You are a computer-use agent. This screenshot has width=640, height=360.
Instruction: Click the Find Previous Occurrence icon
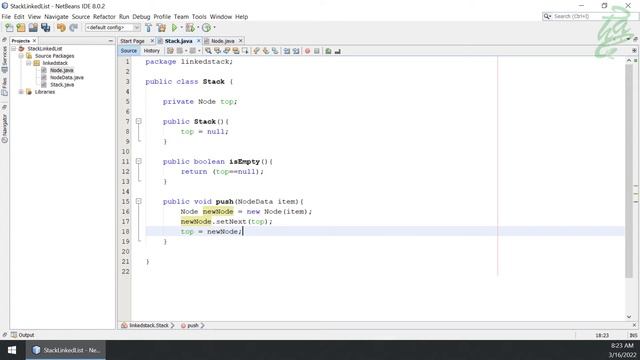pos(218,51)
